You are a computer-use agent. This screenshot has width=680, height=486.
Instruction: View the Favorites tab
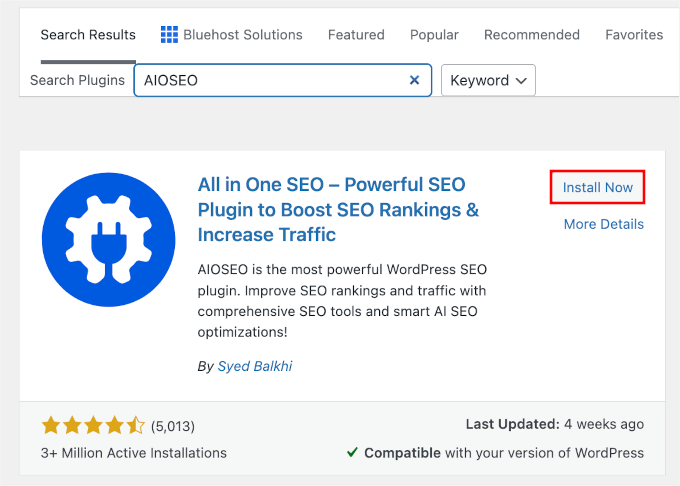[634, 35]
